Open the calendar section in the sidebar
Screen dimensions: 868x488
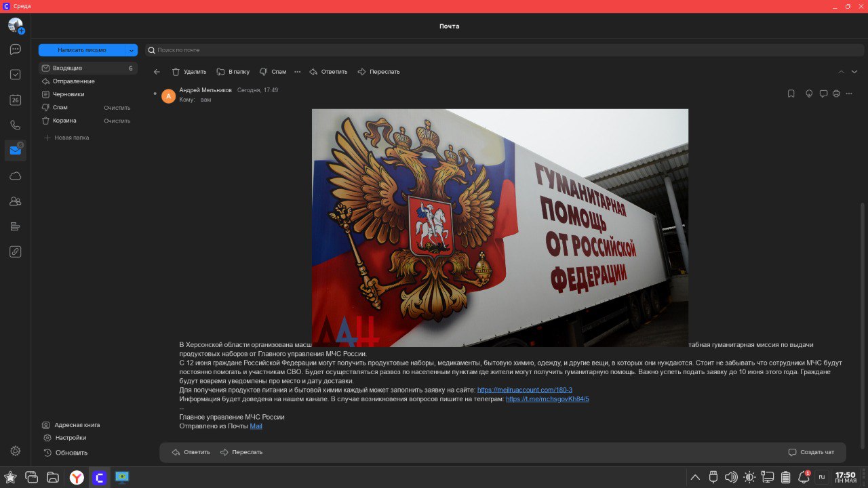15,100
